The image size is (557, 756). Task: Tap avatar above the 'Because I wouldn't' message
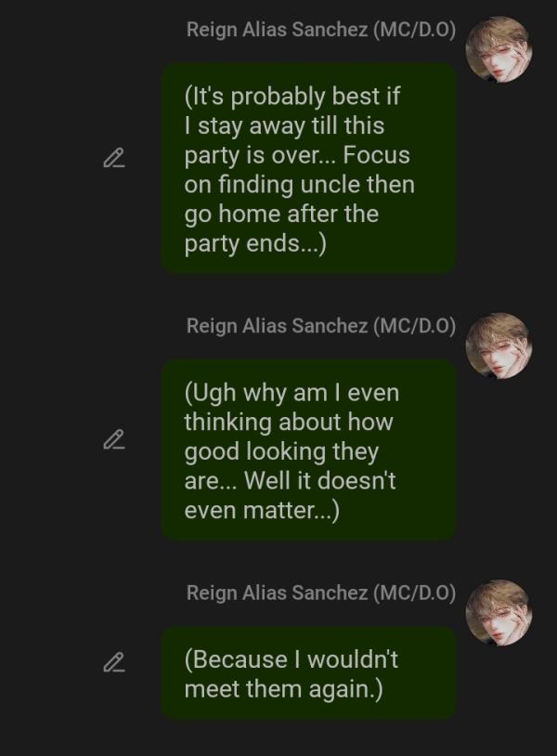pyautogui.click(x=499, y=613)
